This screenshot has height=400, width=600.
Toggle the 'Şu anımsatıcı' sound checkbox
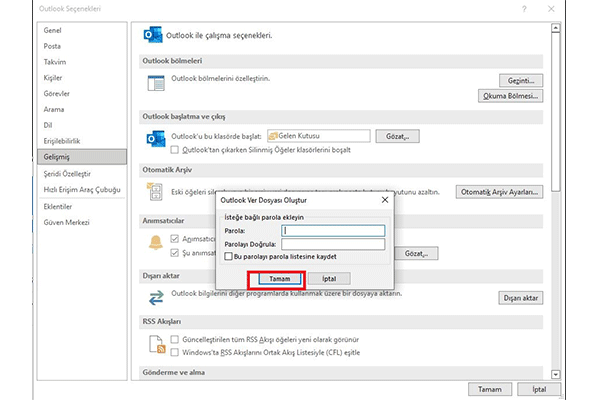(x=174, y=253)
